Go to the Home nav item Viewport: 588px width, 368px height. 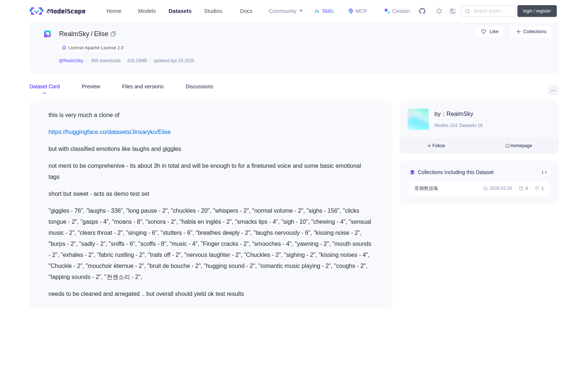[114, 11]
